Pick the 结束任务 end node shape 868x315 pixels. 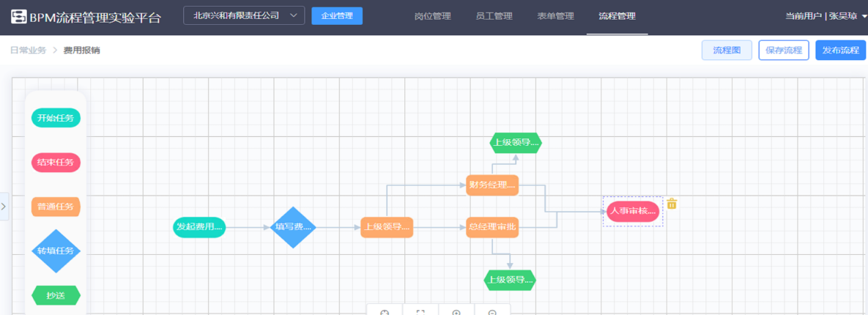56,163
